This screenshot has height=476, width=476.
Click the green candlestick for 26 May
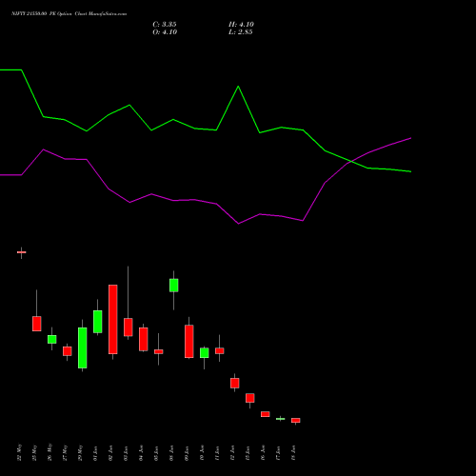(x=52, y=339)
